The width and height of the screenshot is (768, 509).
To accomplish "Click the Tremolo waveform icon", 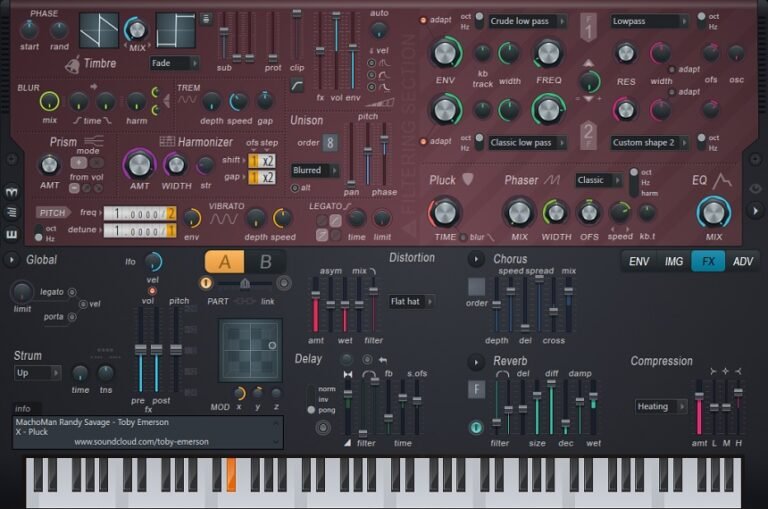I will (x=187, y=99).
